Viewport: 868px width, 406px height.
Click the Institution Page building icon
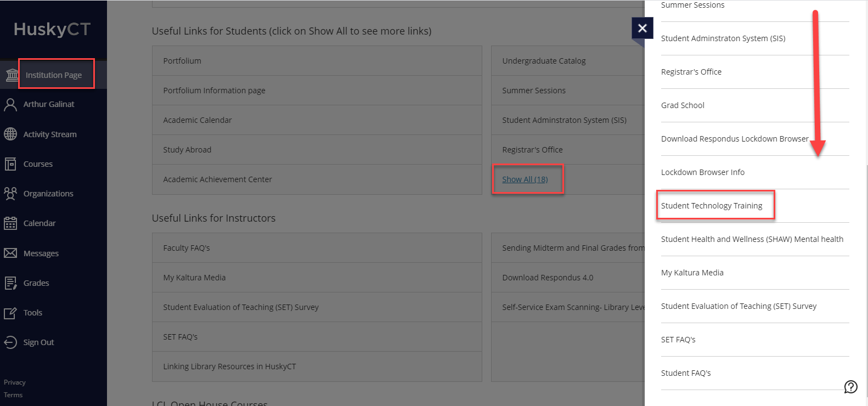[x=12, y=75]
